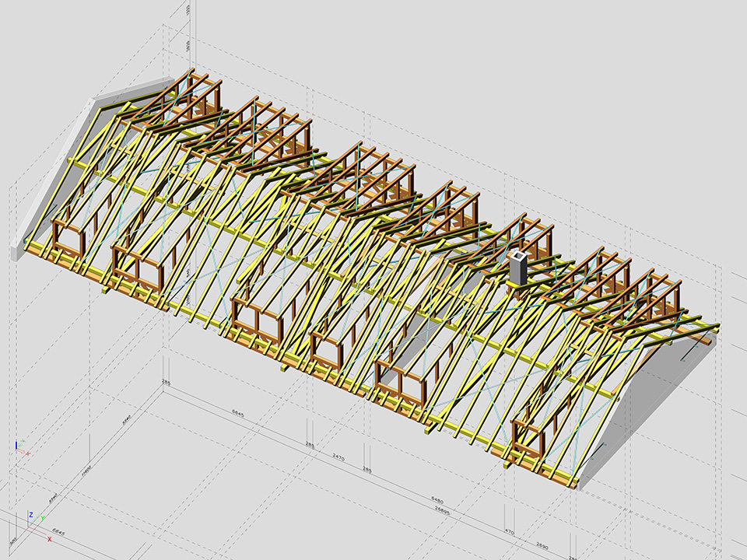Click the green Y axis label on the large axis gizmo

pos(43,518)
